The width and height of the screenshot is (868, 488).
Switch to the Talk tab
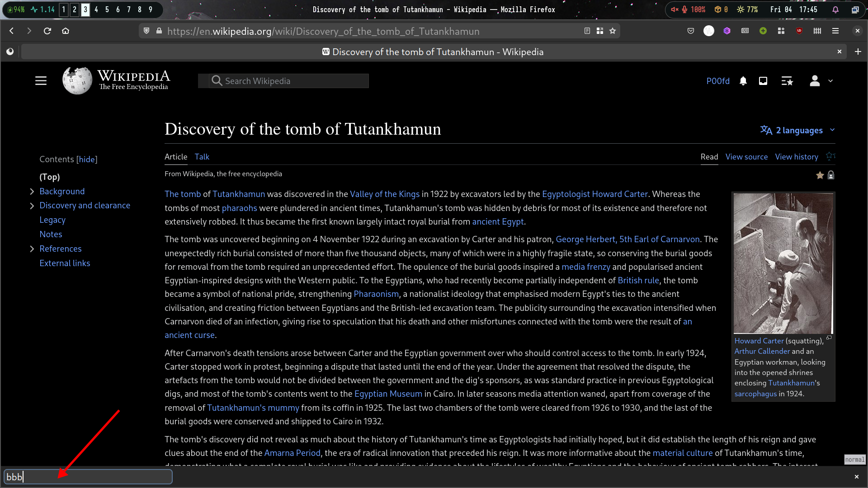(x=202, y=156)
